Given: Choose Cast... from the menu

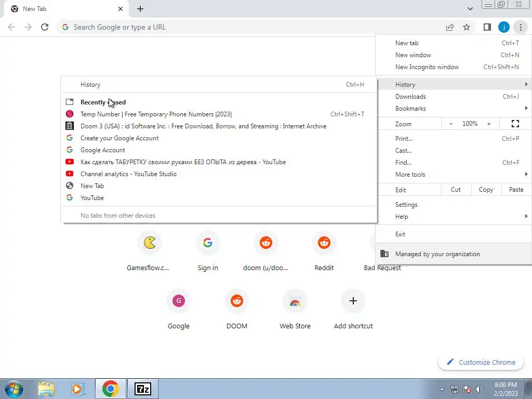Looking at the screenshot, I should click(x=454, y=150).
